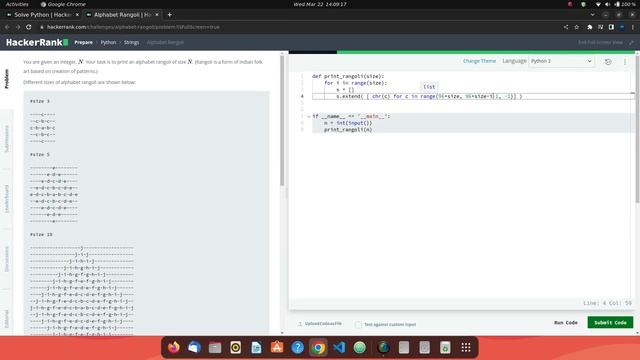
Task: Open a new browser tab with plus icon
Action: click(x=169, y=15)
